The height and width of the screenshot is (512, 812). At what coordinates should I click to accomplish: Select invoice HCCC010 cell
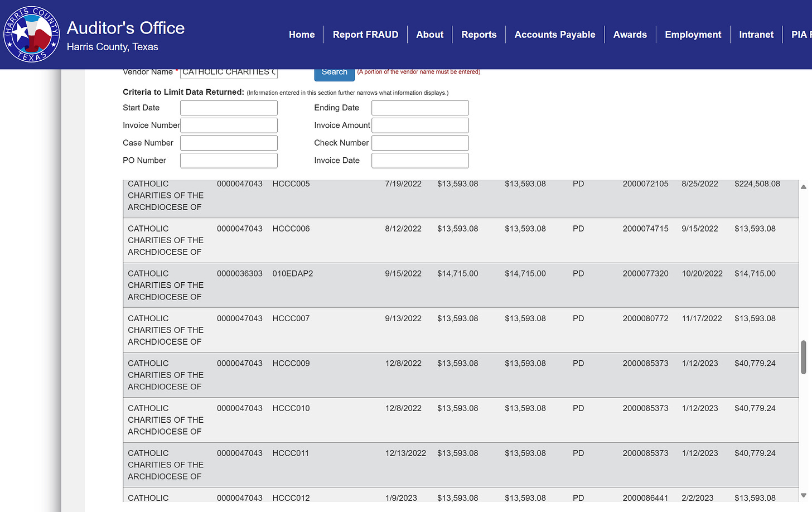pos(291,408)
